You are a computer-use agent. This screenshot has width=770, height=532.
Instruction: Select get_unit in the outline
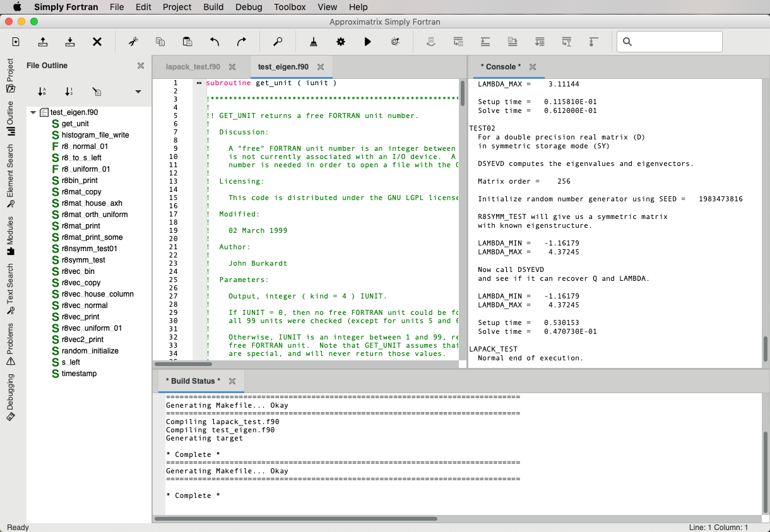pos(75,124)
